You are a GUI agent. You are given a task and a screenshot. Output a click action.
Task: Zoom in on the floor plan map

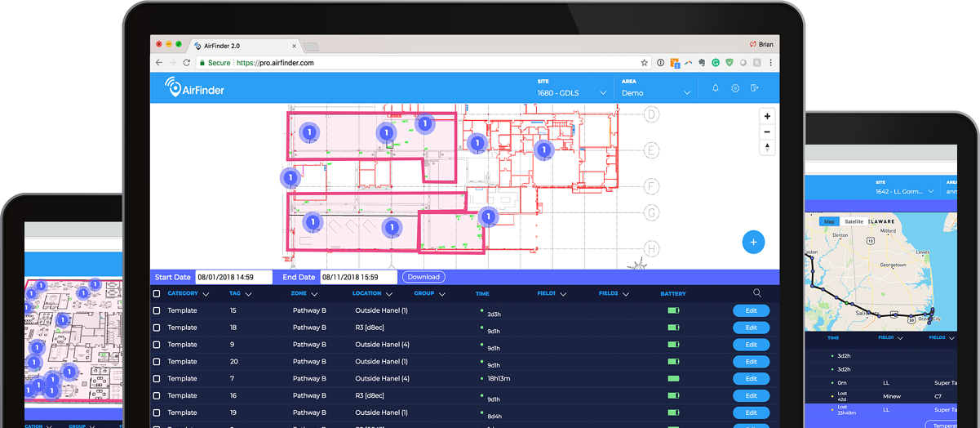[767, 117]
